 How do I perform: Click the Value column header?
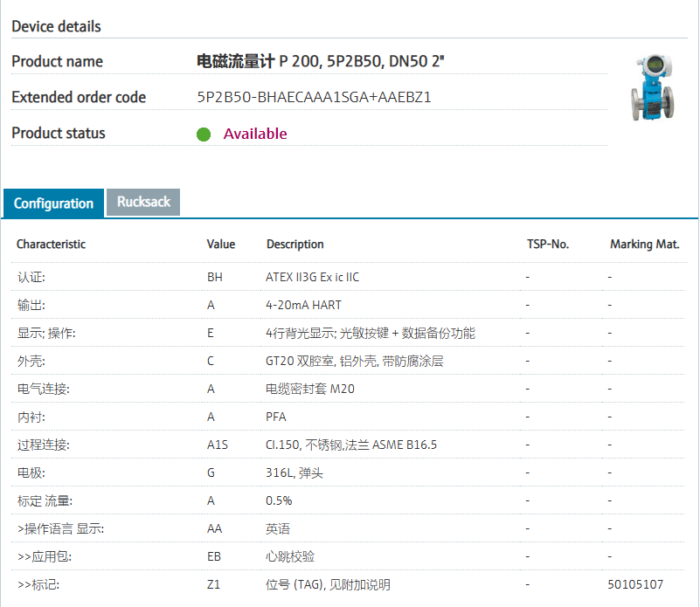pyautogui.click(x=220, y=245)
